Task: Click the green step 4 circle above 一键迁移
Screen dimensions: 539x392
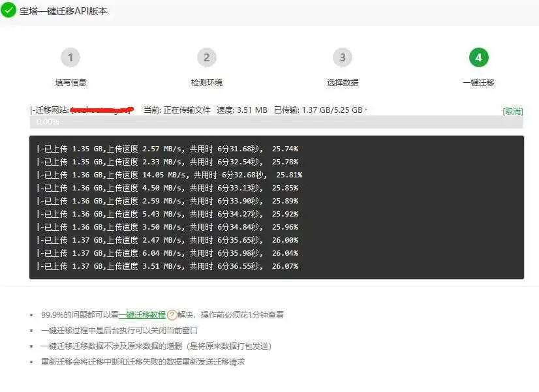Action: [479, 57]
